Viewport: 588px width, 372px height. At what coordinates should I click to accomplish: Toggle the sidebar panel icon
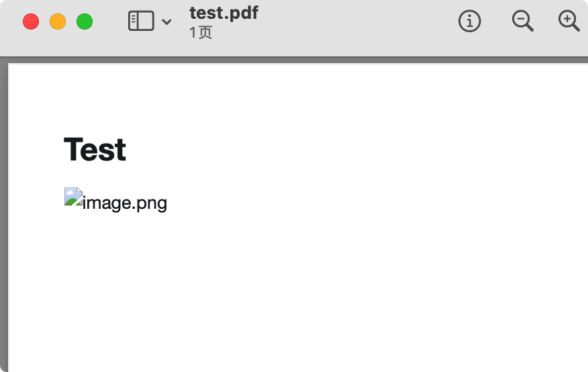[x=141, y=21]
